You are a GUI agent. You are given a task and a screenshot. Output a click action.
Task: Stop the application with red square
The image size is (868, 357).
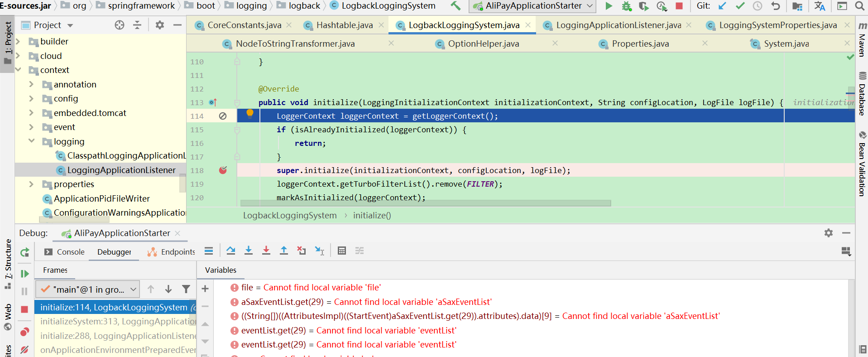(x=679, y=6)
